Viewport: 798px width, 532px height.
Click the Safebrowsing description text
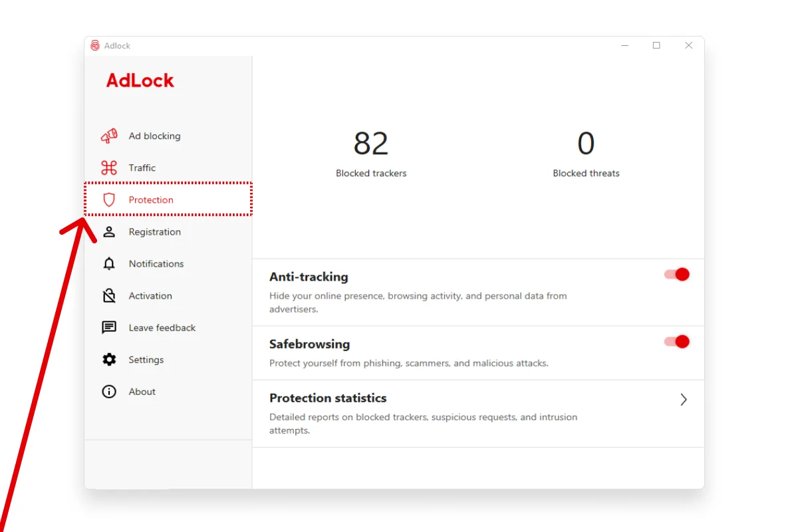tap(409, 363)
